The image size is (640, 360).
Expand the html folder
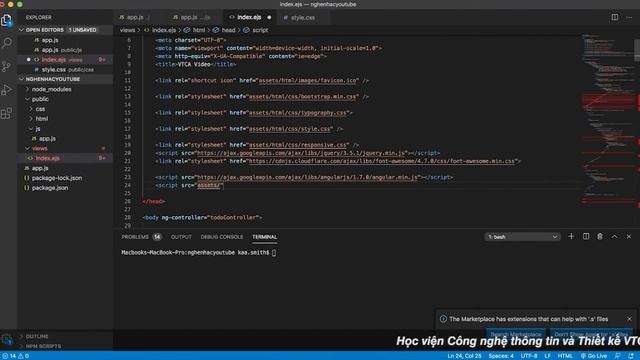(42, 119)
